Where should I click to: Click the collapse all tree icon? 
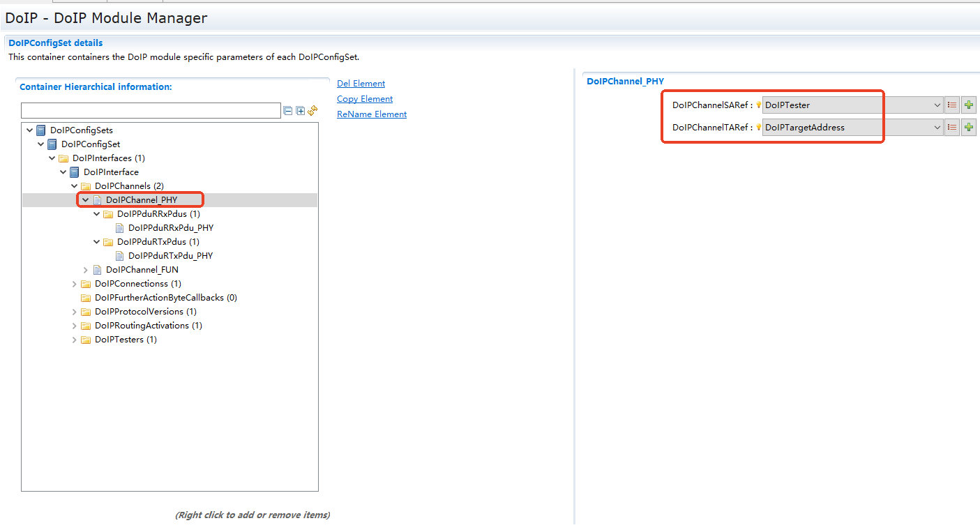[288, 111]
